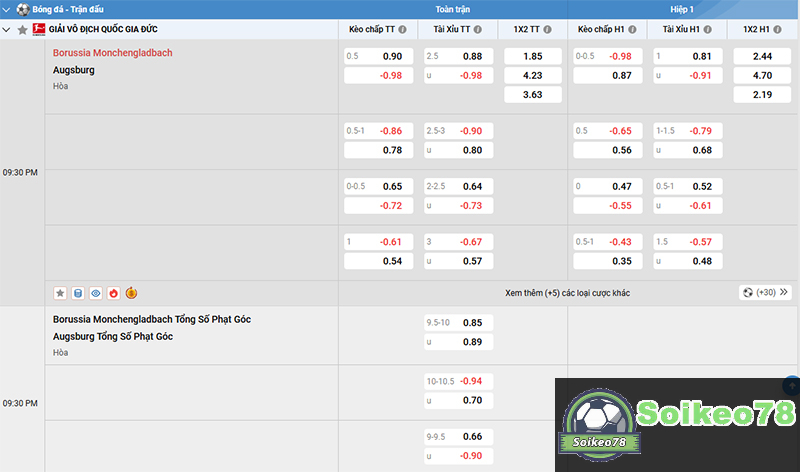The height and width of the screenshot is (472, 800).
Task: Collapse the Giải Vô Địch Quốc Gia Đức league
Action: (7, 30)
